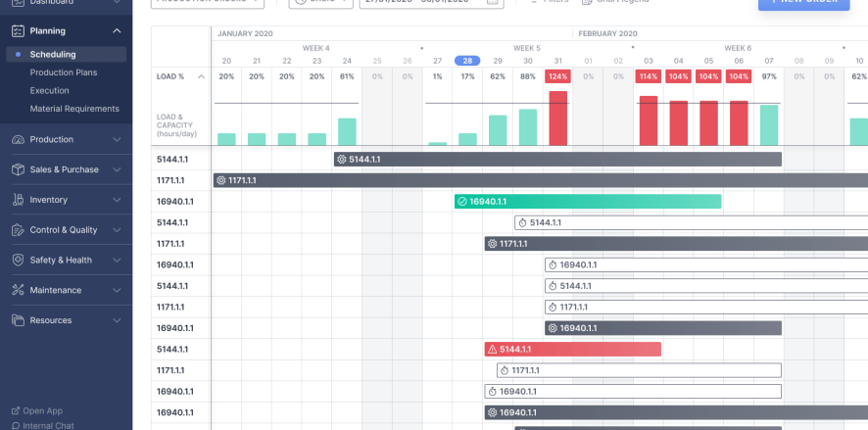Click the checkmark icon on green 16940.1.1 bar
Screen dimensions: 868x430
(x=461, y=202)
